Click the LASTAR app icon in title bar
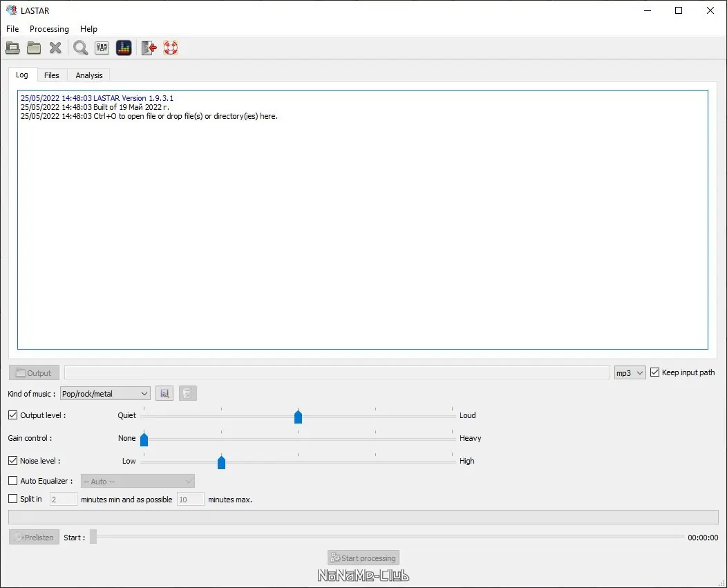727x588 pixels. (12, 10)
